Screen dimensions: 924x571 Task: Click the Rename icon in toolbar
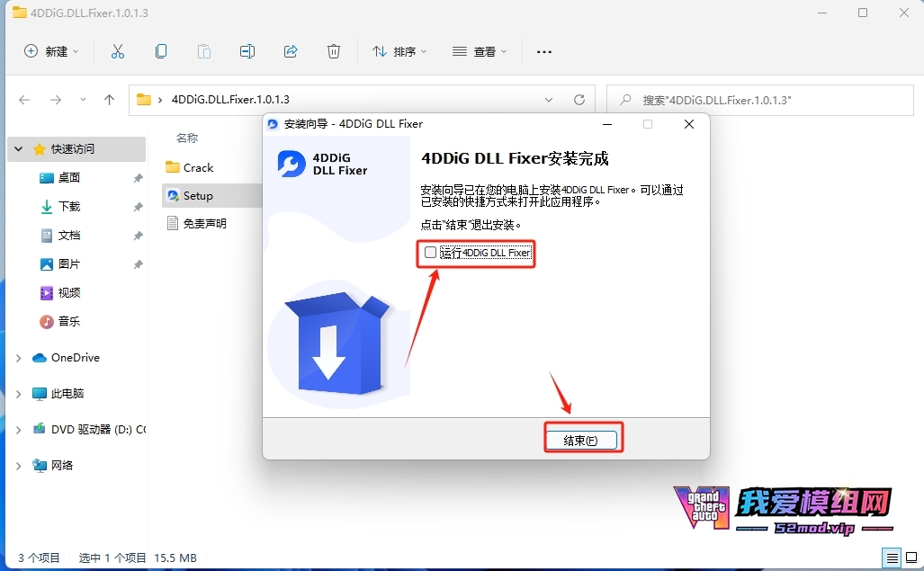247,52
